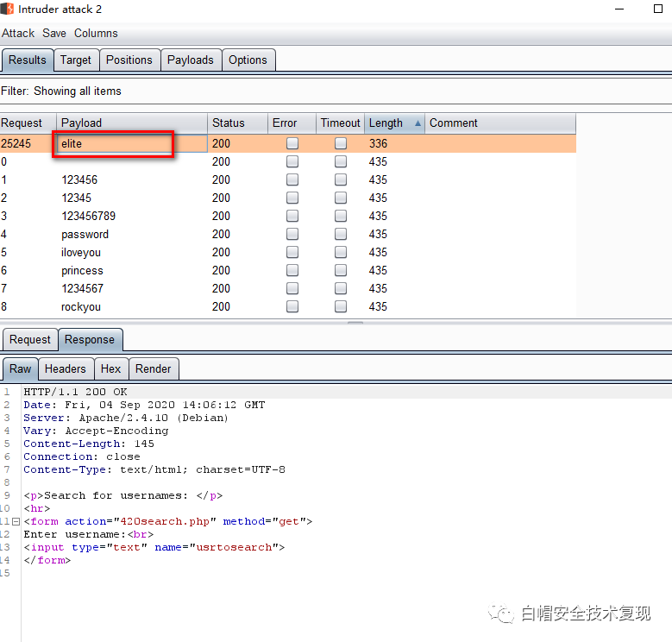Open the Save menu
672x642 pixels.
pyautogui.click(x=54, y=34)
